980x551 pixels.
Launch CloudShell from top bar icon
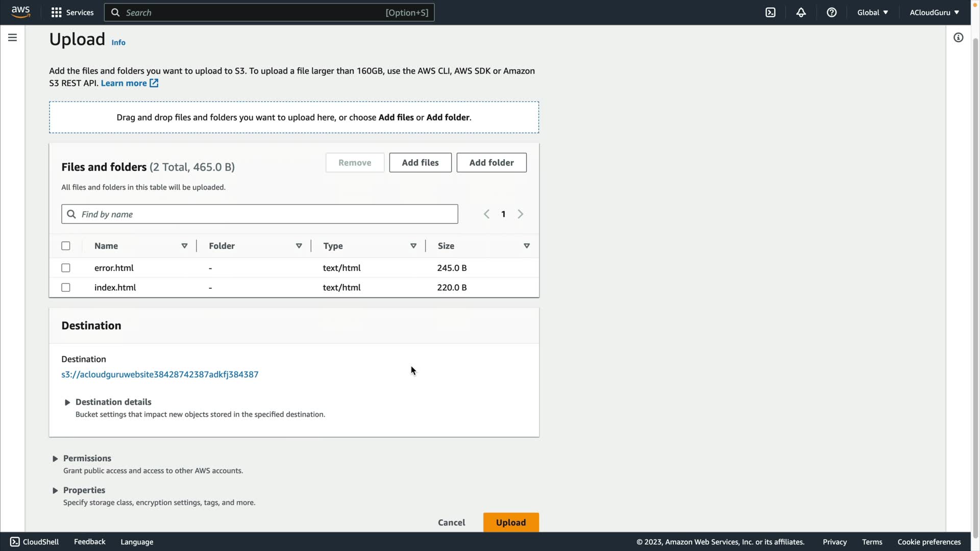pyautogui.click(x=770, y=12)
